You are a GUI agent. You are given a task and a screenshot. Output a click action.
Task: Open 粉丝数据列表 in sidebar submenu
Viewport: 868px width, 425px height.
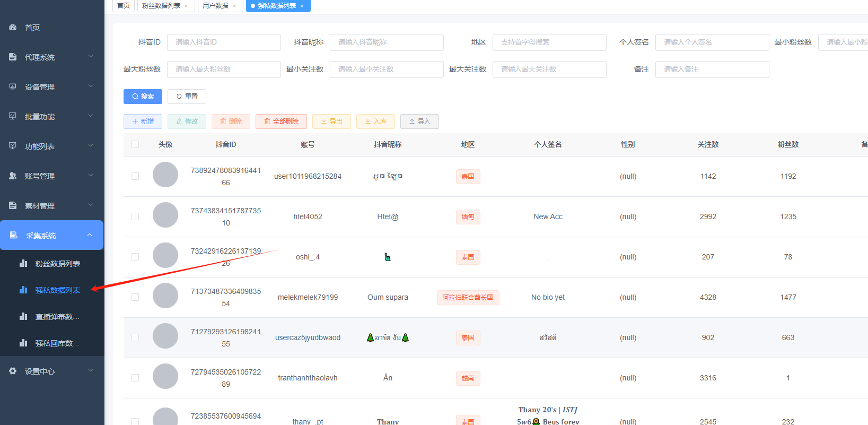(57, 264)
